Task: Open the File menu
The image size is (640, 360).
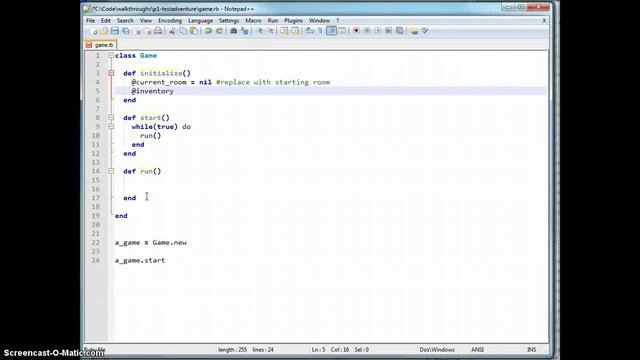Action: point(90,20)
